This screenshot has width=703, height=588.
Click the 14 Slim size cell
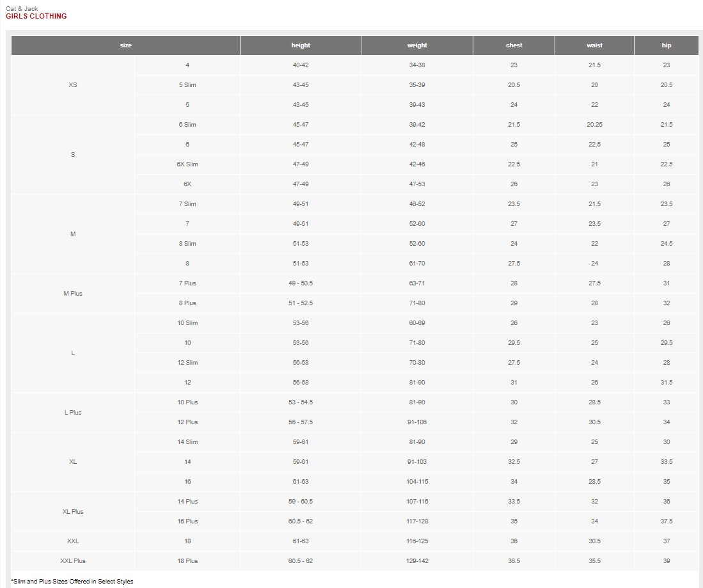pyautogui.click(x=187, y=441)
